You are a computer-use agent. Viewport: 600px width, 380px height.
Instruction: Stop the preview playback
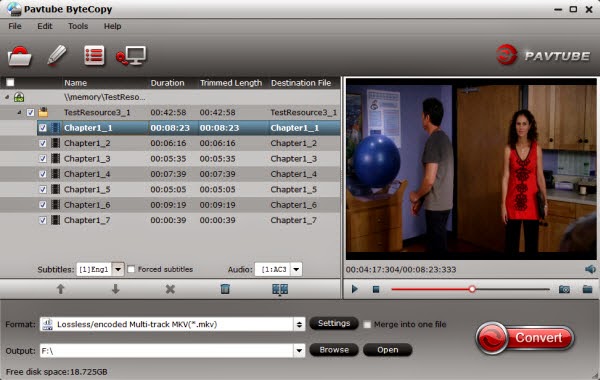(x=376, y=289)
